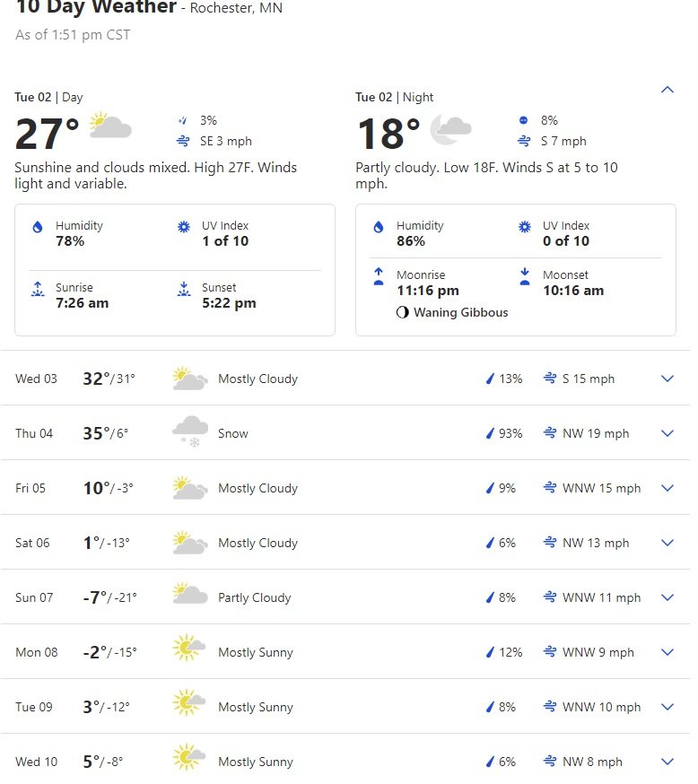698x784 pixels.
Task: Click the partly cloudy sun icon beside 27°
Action: 110,126
